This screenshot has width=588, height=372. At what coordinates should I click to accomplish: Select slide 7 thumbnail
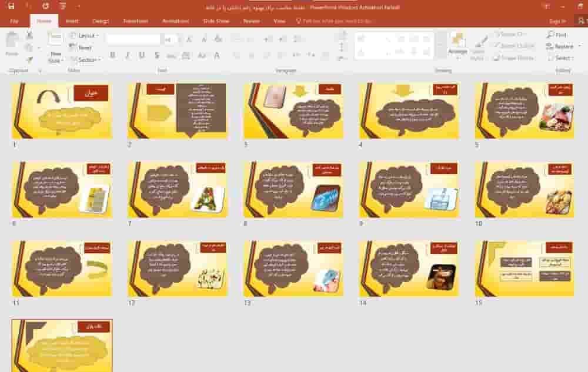click(178, 190)
